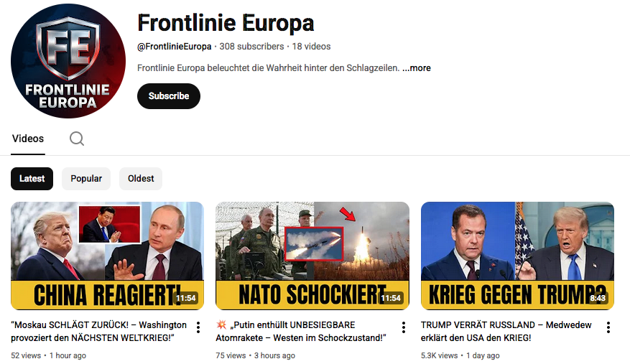Click the 11:54 duration badge on NATO video
Screen dimensions: 630x364
391,298
